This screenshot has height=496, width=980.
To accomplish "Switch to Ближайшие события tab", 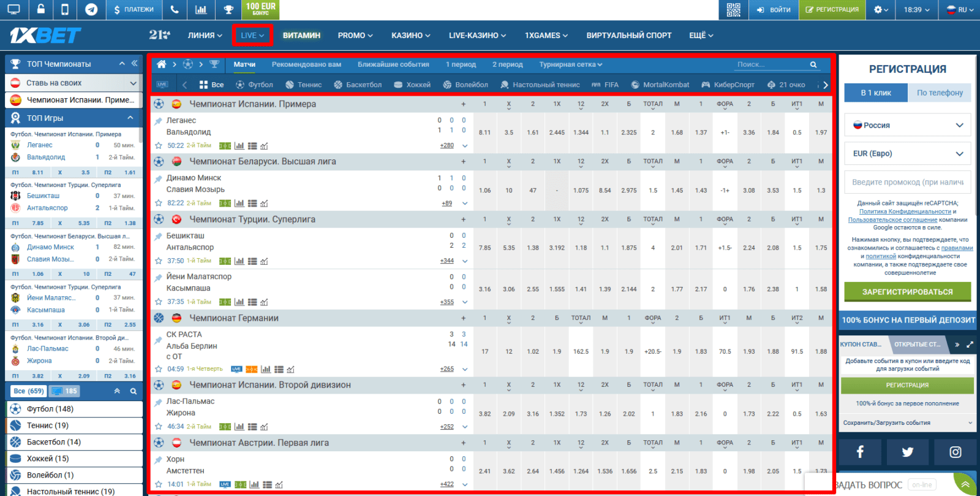I will tap(393, 64).
